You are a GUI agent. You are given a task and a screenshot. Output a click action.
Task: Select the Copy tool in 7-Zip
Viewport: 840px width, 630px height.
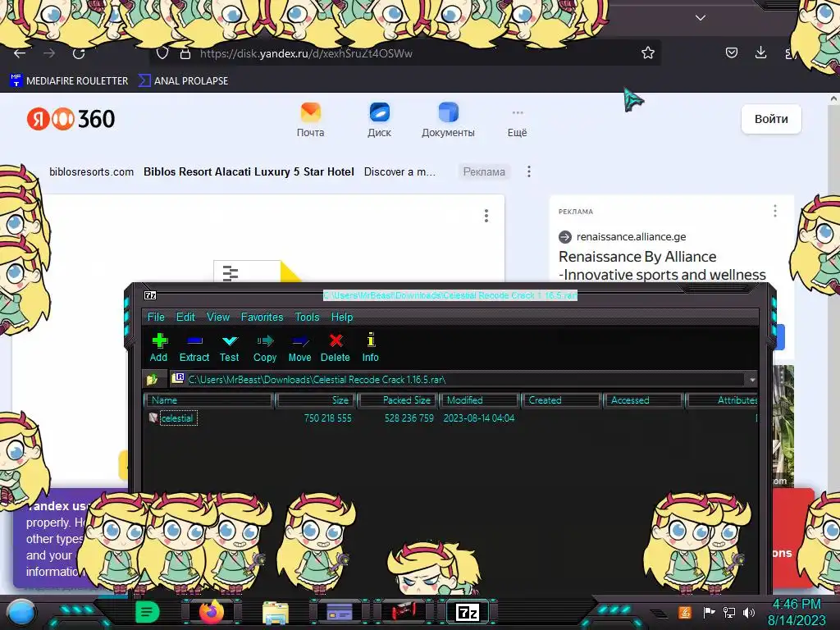(265, 348)
